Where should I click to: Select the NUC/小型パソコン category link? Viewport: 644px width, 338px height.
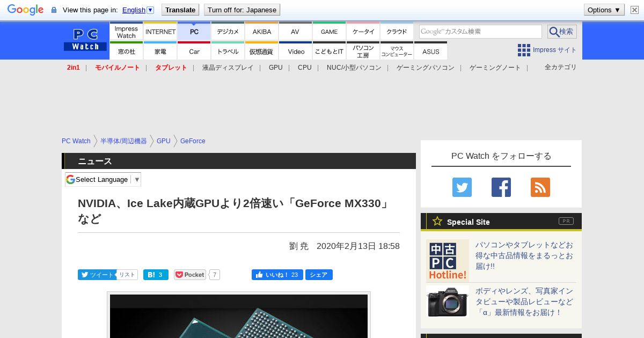[354, 68]
